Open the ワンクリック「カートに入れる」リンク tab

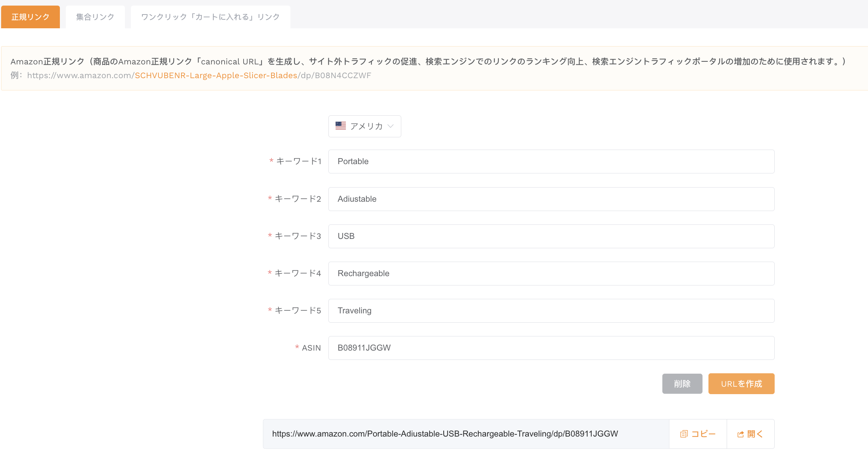click(x=210, y=17)
